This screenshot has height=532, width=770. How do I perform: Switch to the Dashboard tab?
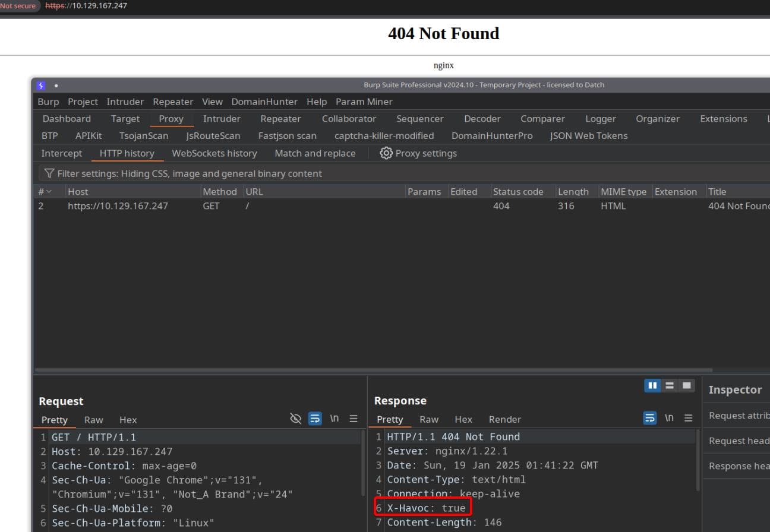67,119
